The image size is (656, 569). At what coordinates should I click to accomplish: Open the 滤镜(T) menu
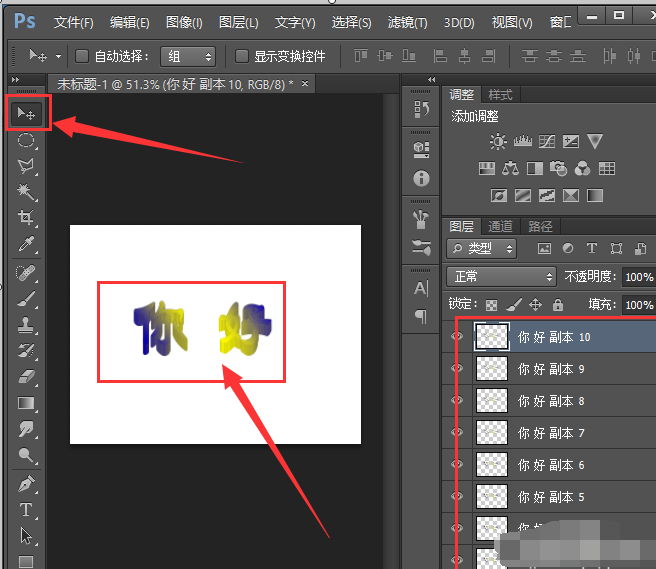point(407,22)
